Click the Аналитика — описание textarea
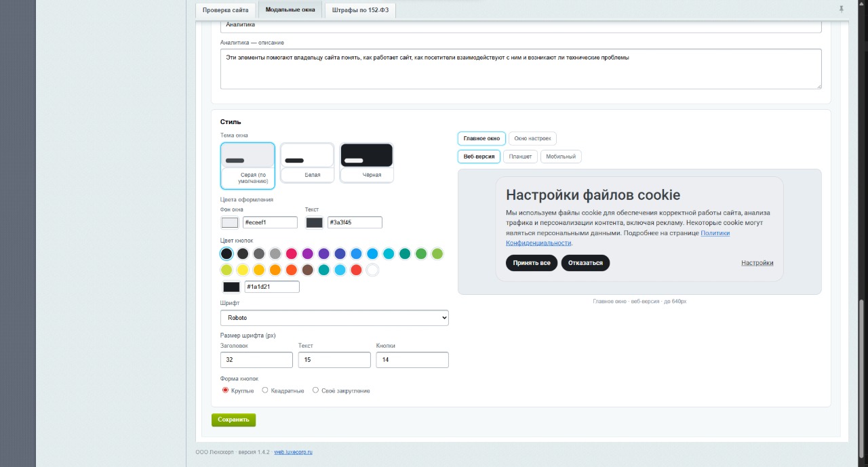 521,68
